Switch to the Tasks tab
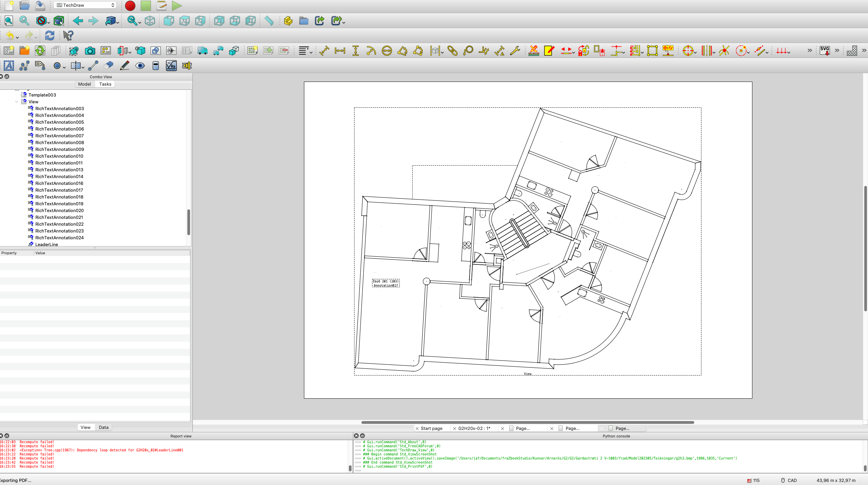This screenshot has width=868, height=485. click(105, 84)
